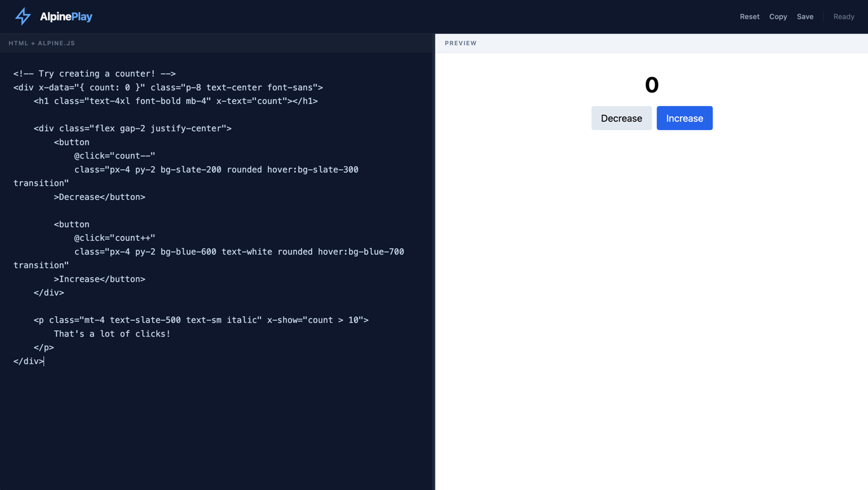Click the x-show="count > 10" paragraph line
This screenshot has width=868, height=490.
coord(201,320)
